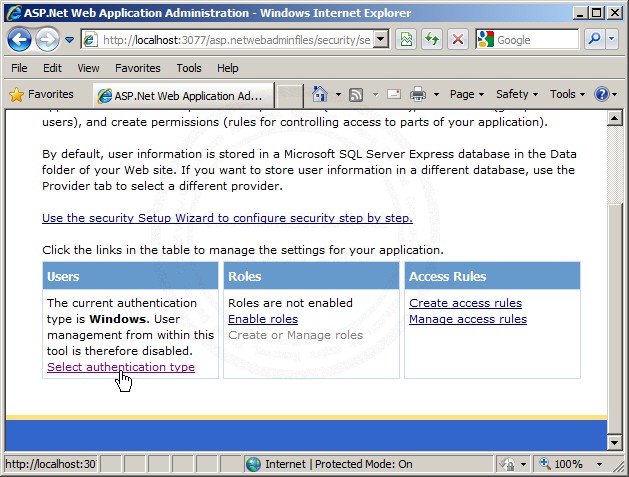Click the status bar URL text http://localhost:30
The height and width of the screenshot is (477, 629).
[50, 464]
